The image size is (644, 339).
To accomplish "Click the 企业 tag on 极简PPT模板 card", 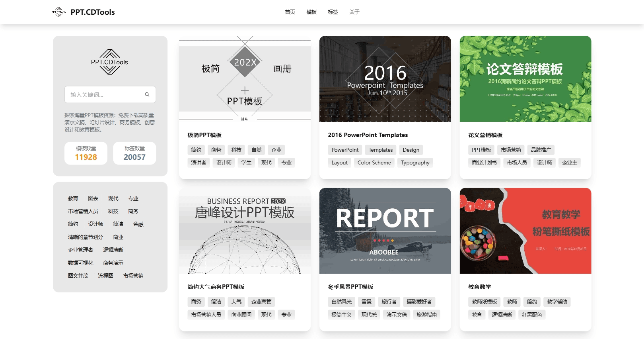I will tap(276, 150).
